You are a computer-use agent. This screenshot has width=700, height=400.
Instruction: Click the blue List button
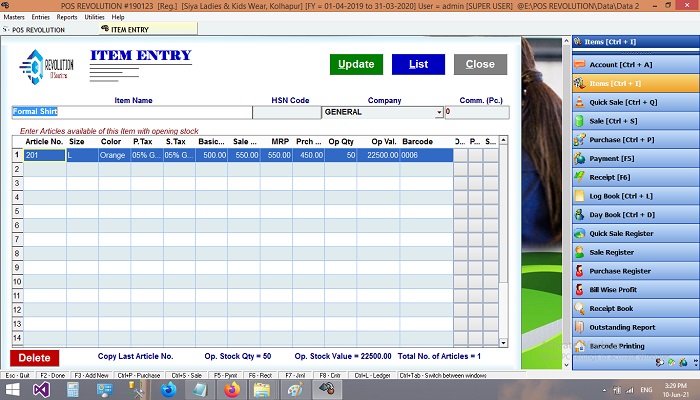pyautogui.click(x=418, y=64)
